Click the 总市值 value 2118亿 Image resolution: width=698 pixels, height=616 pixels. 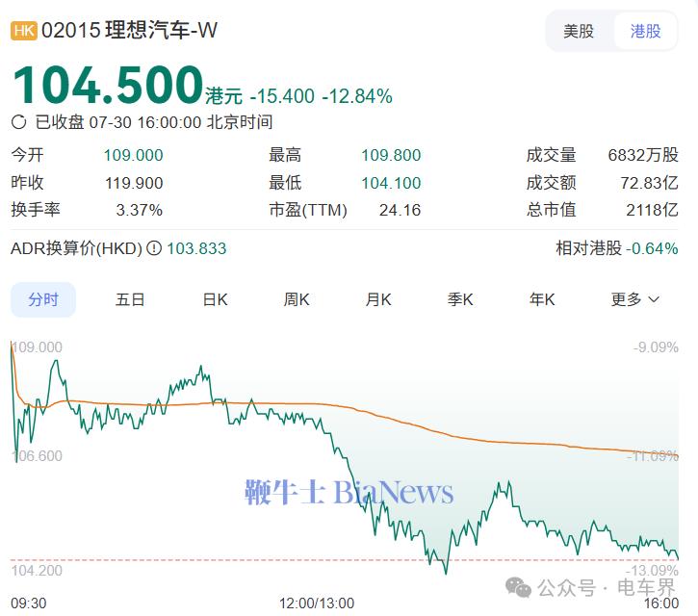click(652, 210)
